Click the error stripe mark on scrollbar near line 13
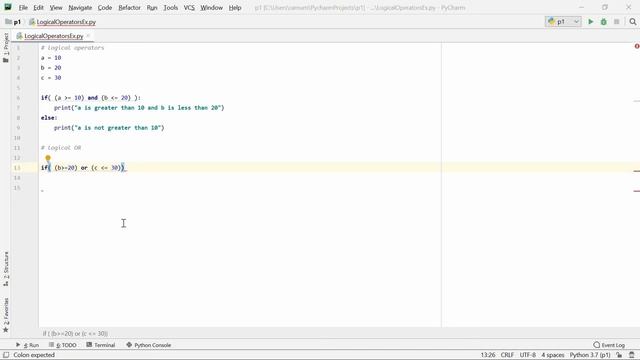 [637, 171]
